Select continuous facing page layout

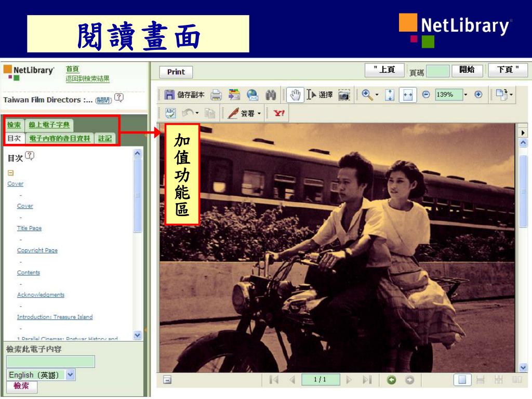click(x=498, y=380)
